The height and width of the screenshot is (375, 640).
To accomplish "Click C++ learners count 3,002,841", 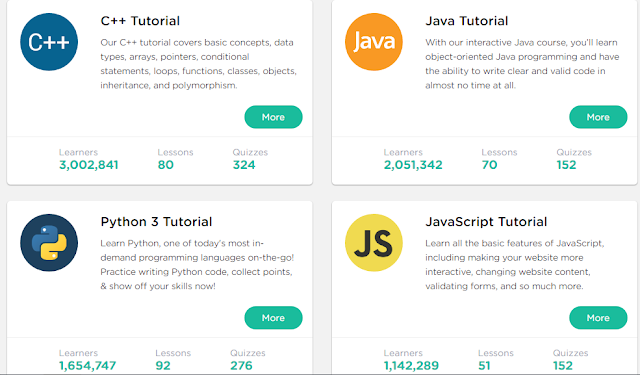I will coord(89,165).
